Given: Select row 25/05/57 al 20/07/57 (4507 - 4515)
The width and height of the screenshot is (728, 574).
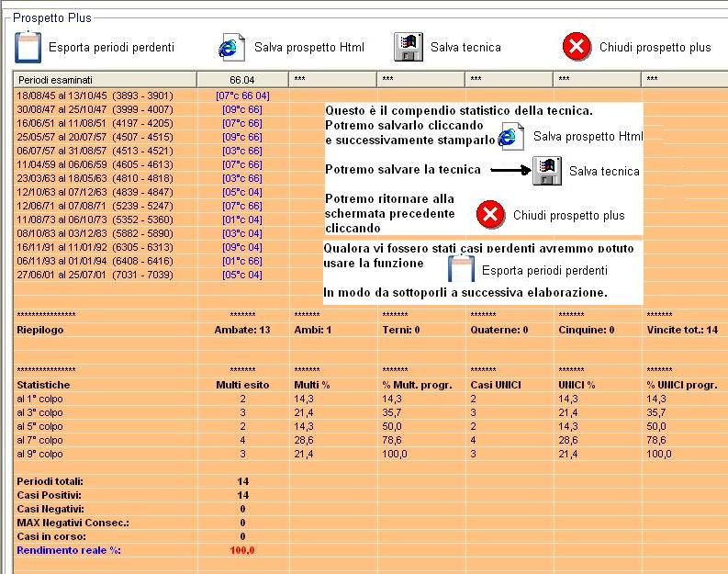Looking at the screenshot, I should coord(95,137).
